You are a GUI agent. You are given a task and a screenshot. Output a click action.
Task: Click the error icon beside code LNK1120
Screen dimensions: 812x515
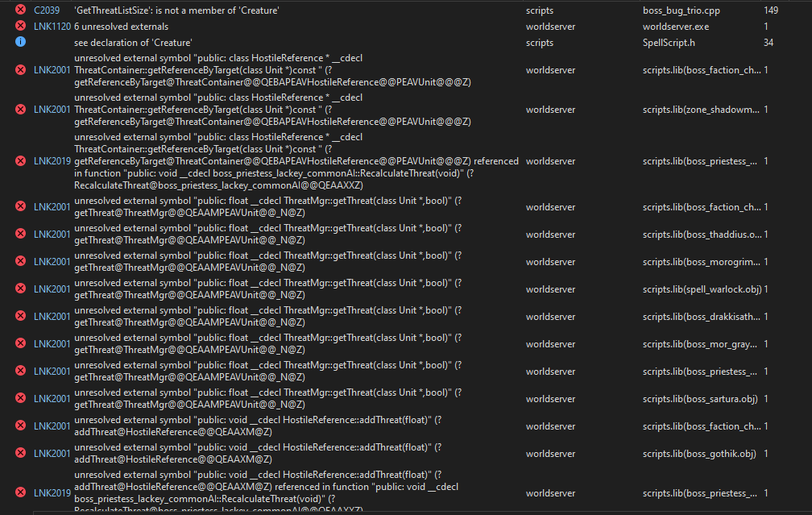point(21,26)
